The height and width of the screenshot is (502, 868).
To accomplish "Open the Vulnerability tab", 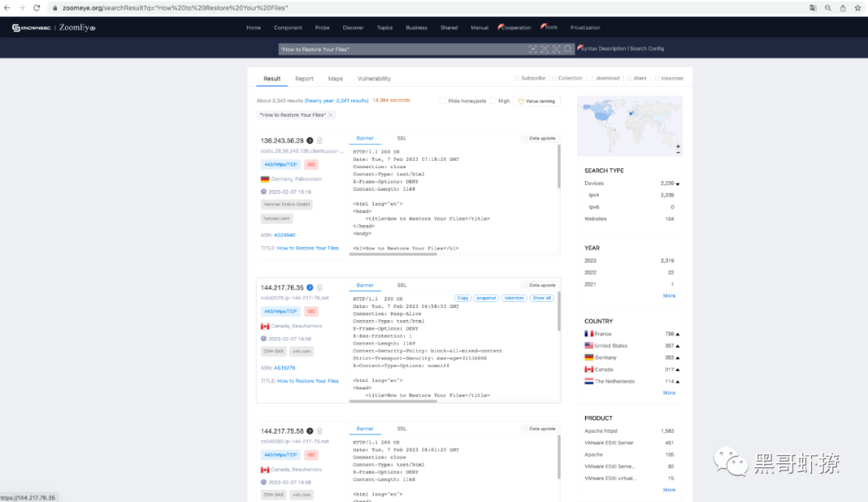I will coord(375,79).
